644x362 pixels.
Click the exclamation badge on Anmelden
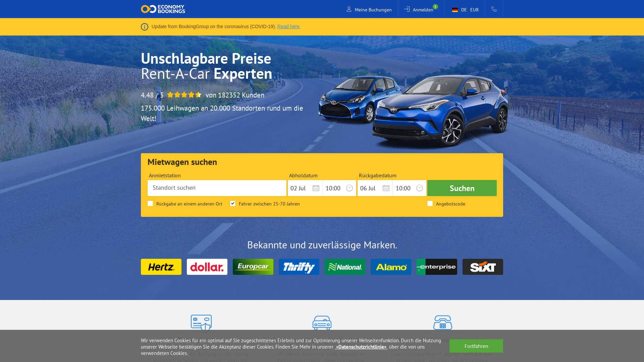pos(435,7)
